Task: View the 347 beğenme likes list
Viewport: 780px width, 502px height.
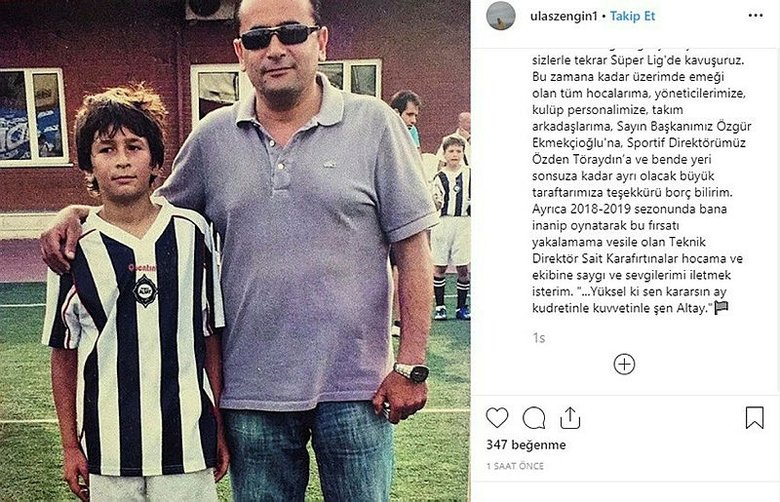Action: (526, 445)
